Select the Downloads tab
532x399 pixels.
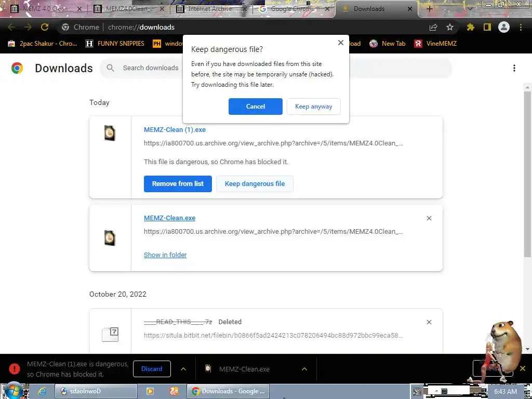[x=369, y=9]
